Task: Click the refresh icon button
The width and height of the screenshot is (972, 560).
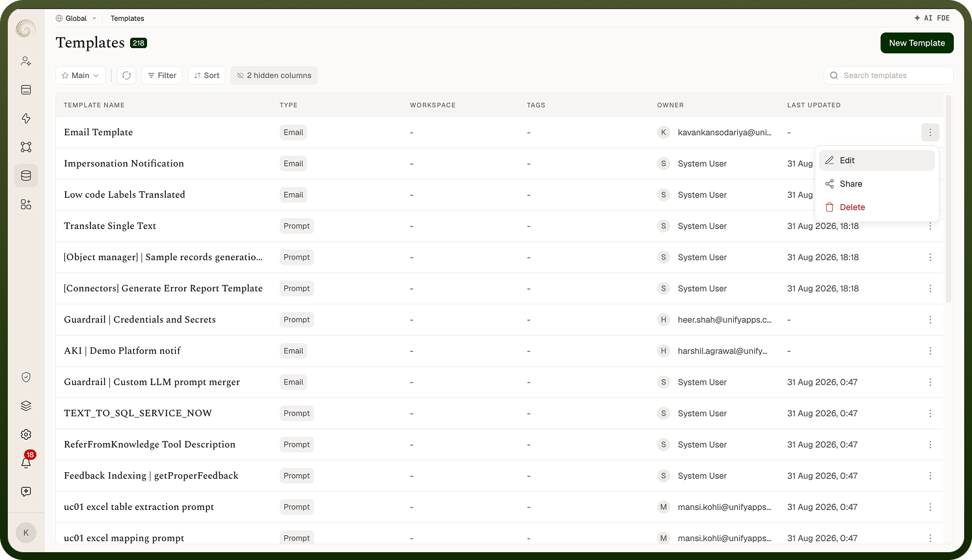Action: tap(127, 75)
